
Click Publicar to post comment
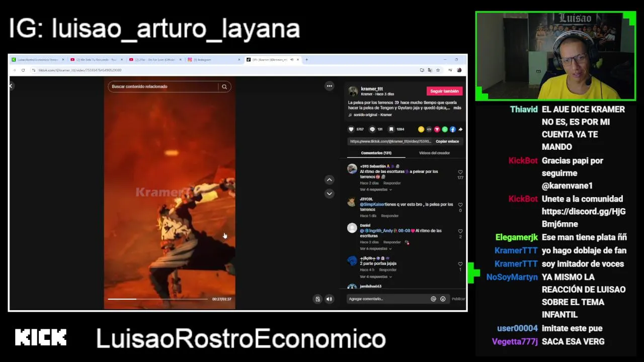click(458, 299)
